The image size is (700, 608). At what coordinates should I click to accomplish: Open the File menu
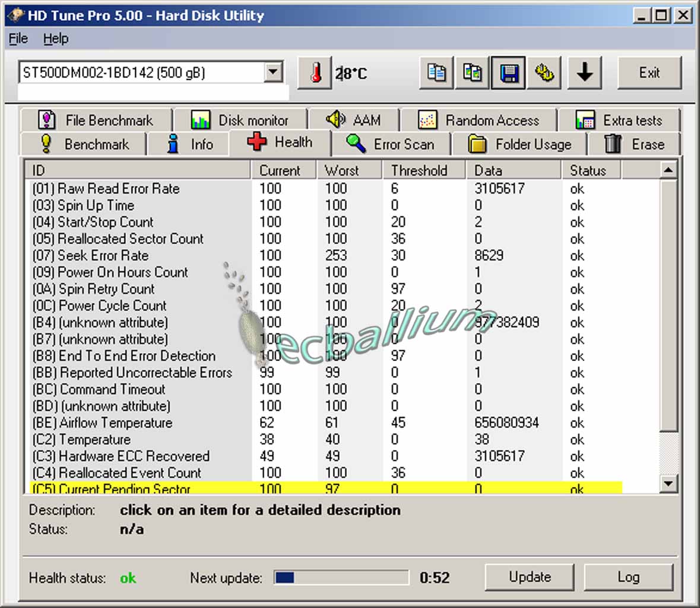pos(18,39)
